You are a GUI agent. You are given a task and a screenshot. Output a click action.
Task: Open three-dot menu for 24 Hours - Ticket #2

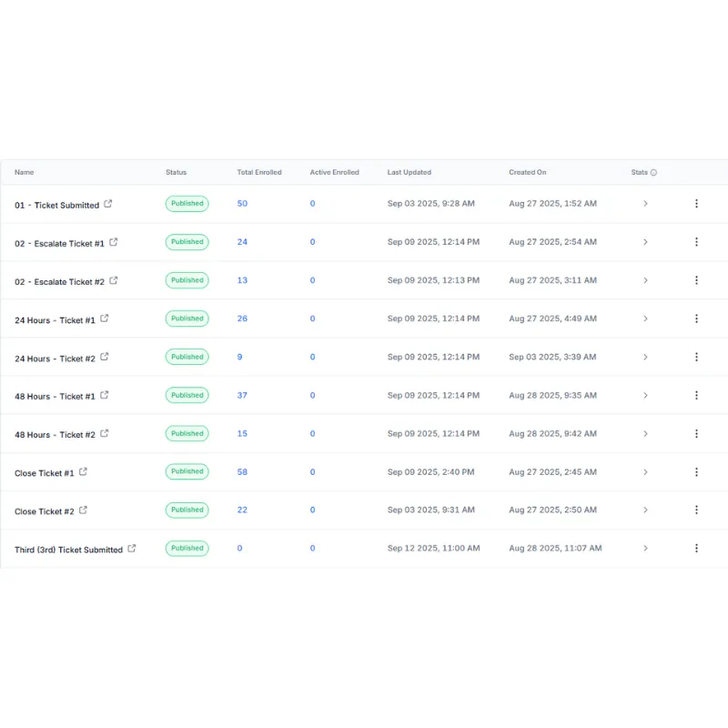(x=696, y=357)
